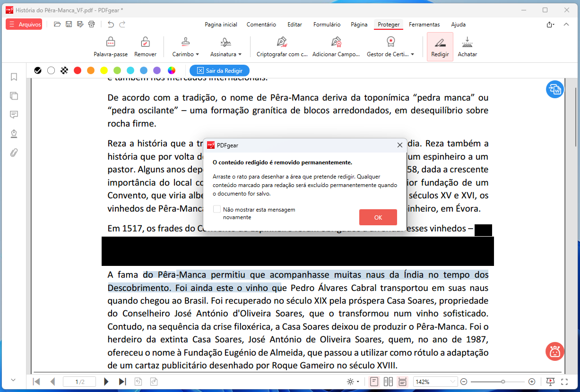
Task: Open the Ferramentas tab
Action: (424, 25)
